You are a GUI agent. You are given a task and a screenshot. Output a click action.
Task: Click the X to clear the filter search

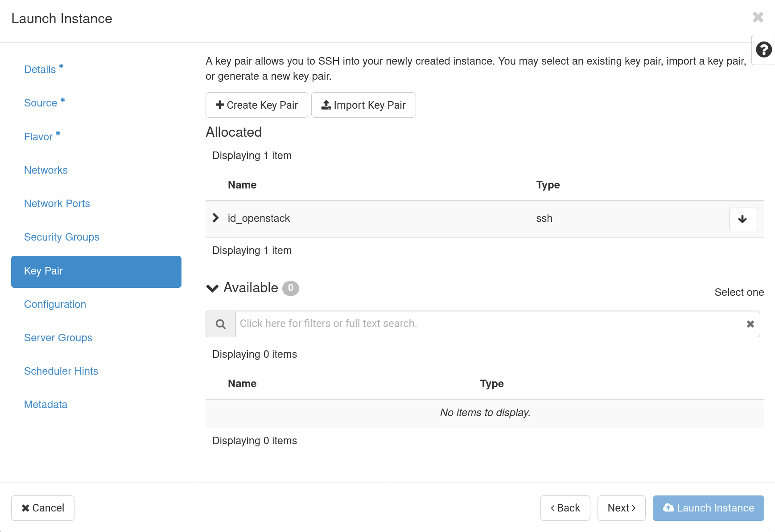[x=750, y=323]
